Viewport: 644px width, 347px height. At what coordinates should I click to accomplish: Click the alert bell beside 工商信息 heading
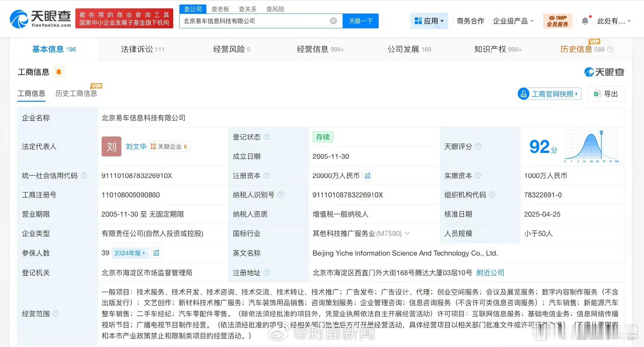(x=59, y=72)
